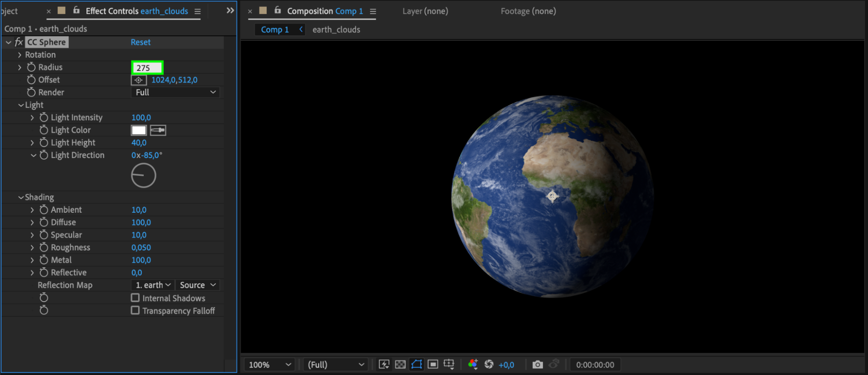868x375 pixels.
Task: Take a snapshot with camera icon
Action: click(538, 365)
